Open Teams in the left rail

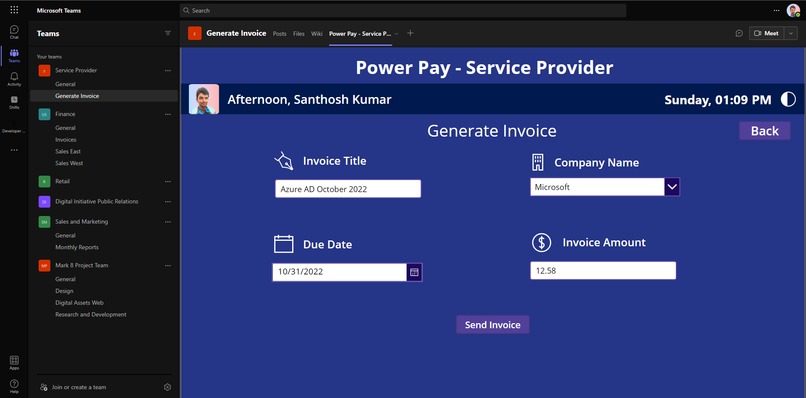(x=14, y=56)
